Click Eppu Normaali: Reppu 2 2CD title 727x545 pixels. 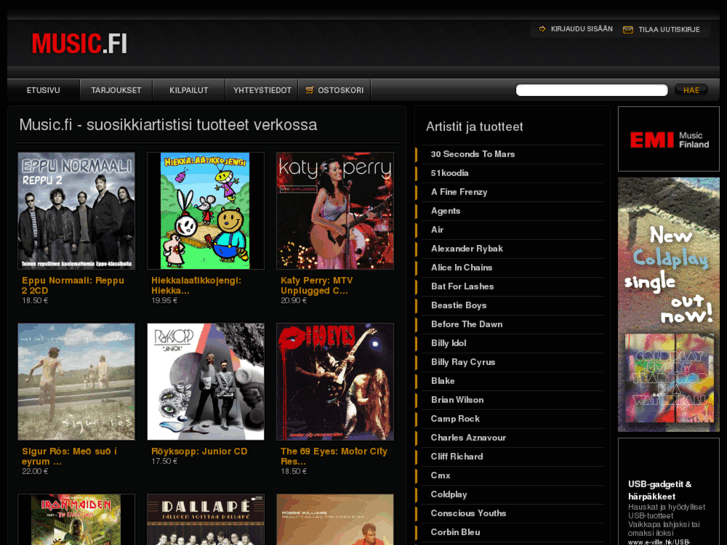point(73,285)
